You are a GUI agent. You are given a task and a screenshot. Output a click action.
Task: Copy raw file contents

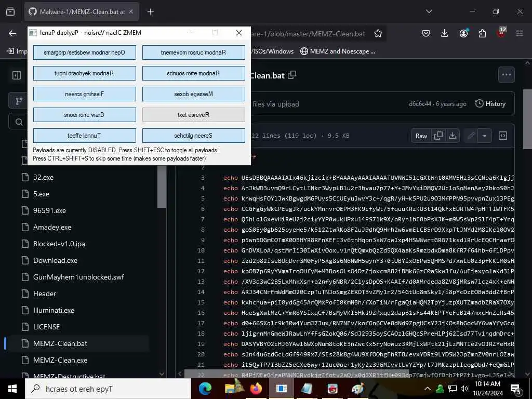[438, 136]
